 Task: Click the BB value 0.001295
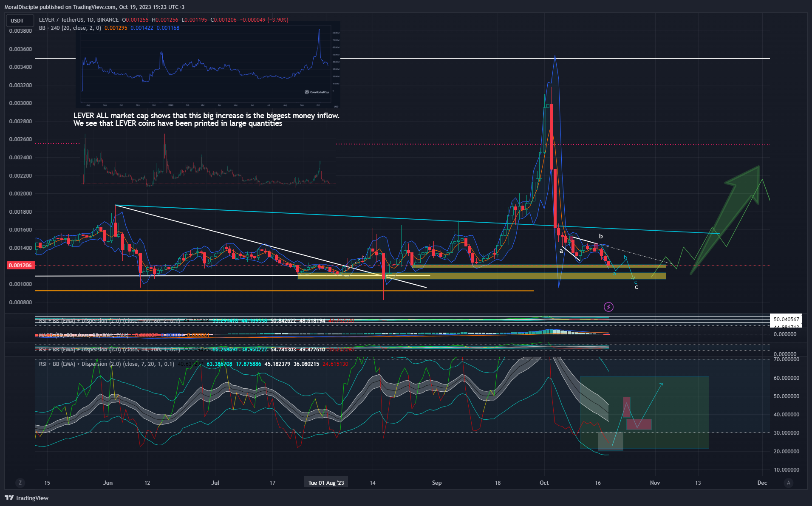click(116, 28)
